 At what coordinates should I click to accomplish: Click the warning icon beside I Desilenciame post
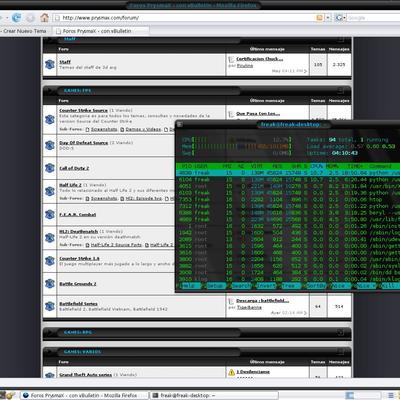[x=231, y=372]
